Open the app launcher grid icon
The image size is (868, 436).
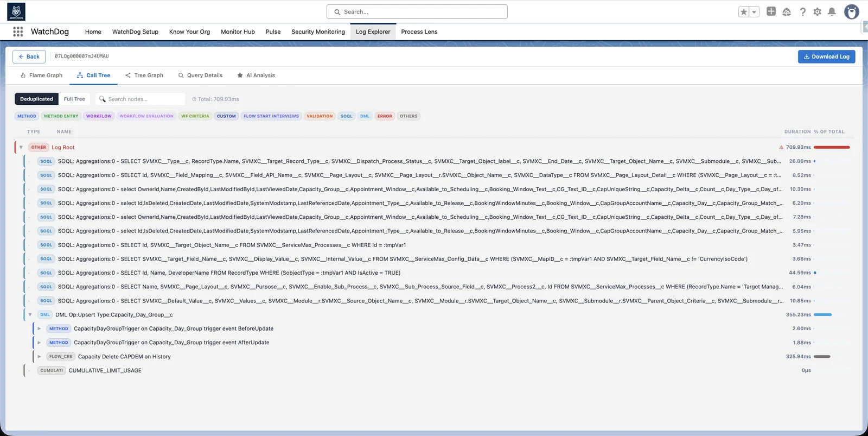click(18, 31)
